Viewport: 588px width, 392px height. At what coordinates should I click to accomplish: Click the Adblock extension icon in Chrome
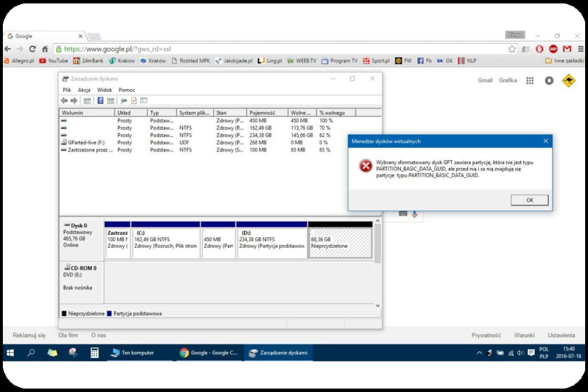[554, 49]
